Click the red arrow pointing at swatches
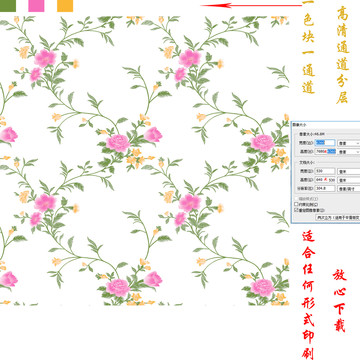This screenshot has width=360, height=360. [x=251, y=5]
